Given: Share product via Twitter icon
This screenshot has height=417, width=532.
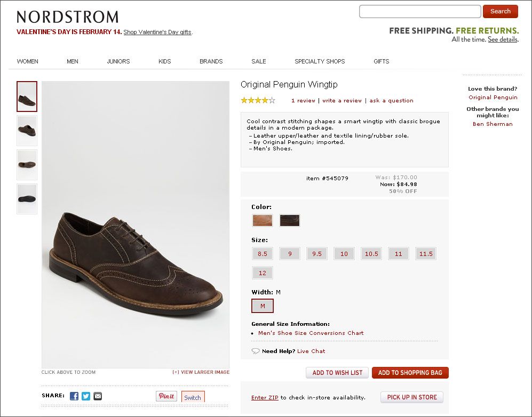Looking at the screenshot, I should (x=86, y=396).
